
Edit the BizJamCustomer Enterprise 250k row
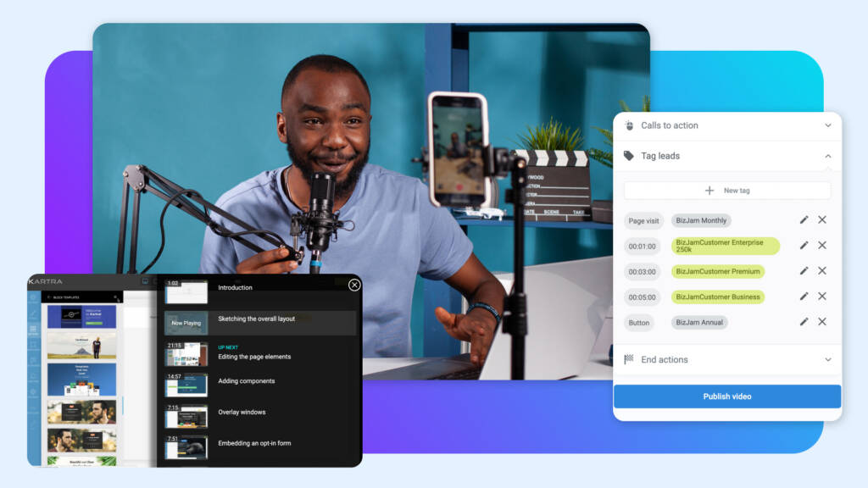(x=804, y=245)
